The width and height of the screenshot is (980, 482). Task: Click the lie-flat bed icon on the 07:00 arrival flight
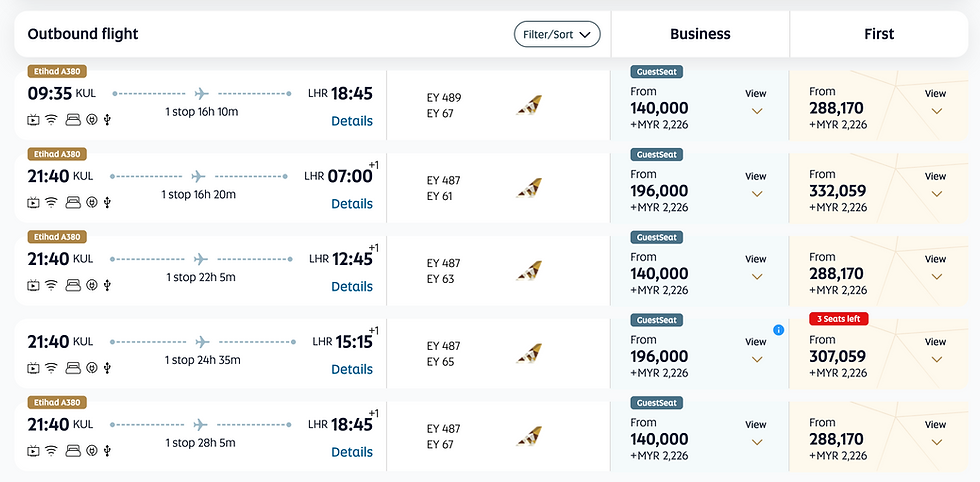72,202
